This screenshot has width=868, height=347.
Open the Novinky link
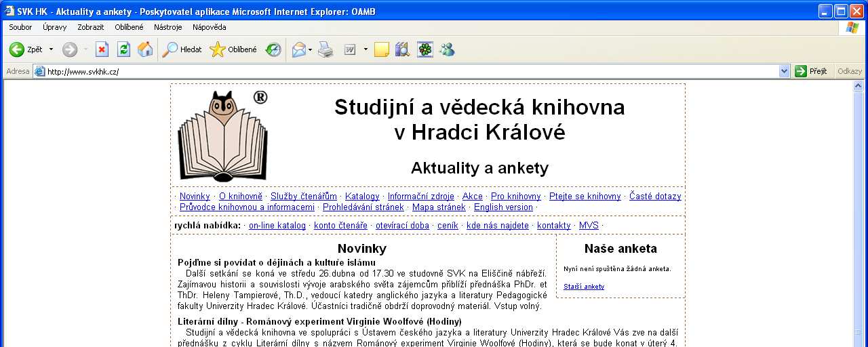click(x=195, y=197)
